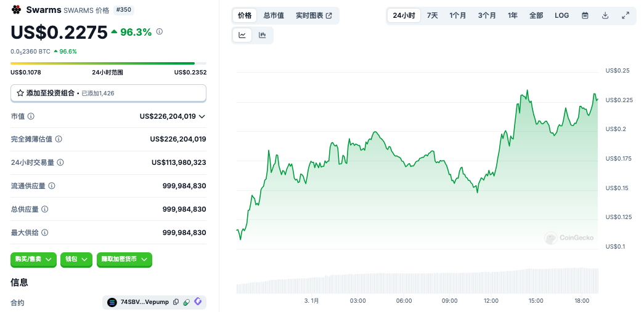Select the 价格 tab

(245, 15)
